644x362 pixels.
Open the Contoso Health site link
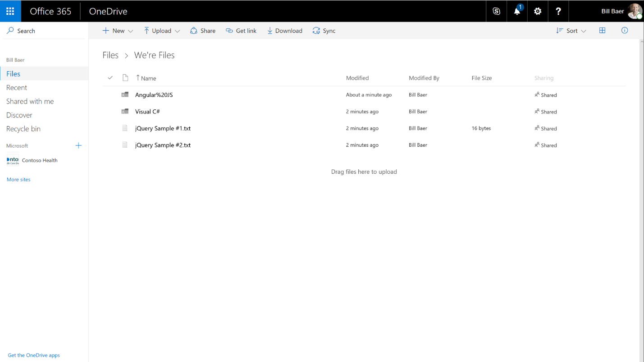click(40, 160)
